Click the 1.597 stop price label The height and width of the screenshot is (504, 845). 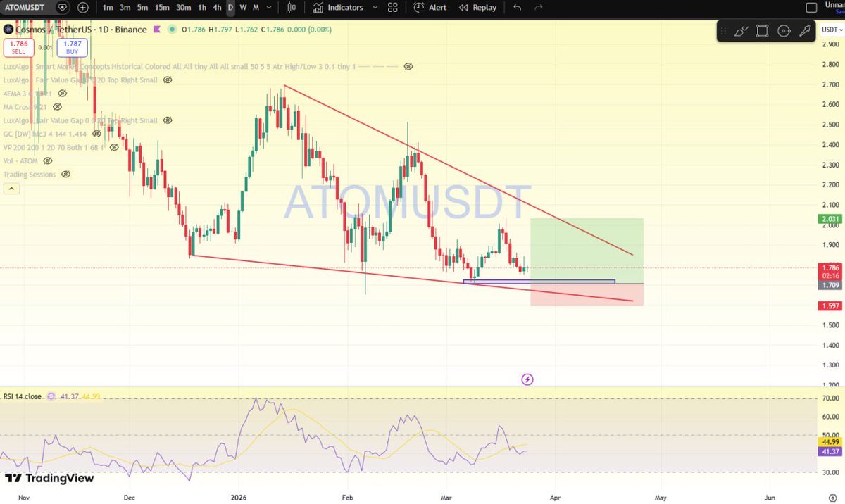(829, 306)
